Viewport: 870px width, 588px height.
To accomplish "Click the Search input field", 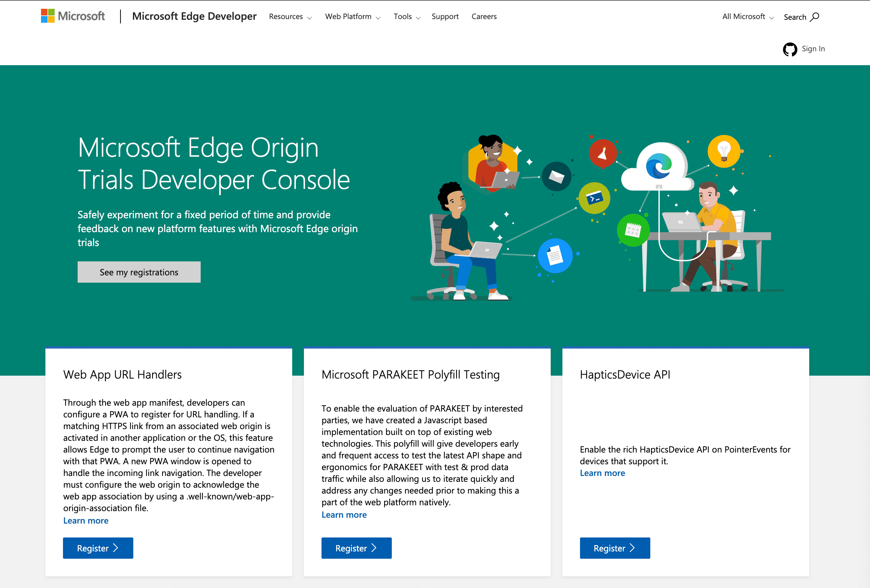I will (x=800, y=16).
